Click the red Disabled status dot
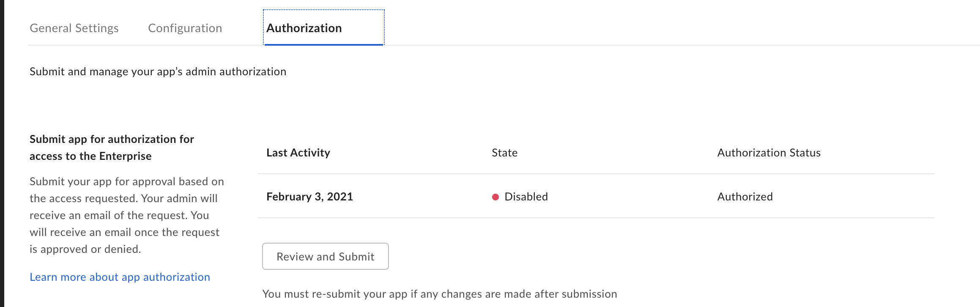This screenshot has width=980, height=307. [x=495, y=197]
